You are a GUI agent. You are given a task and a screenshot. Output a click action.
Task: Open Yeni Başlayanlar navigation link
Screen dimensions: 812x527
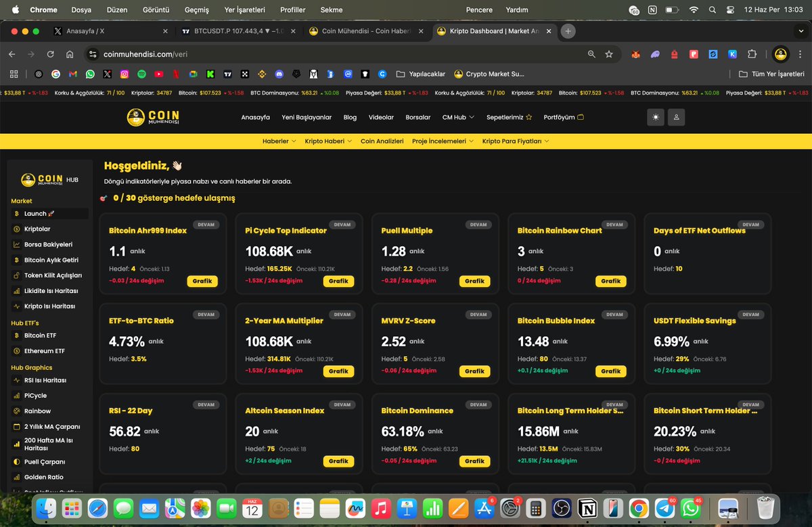pos(307,117)
